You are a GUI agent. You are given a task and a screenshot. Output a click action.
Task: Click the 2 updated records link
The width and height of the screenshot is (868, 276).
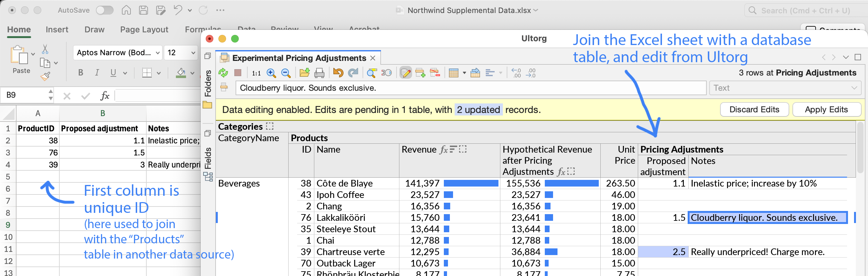[x=478, y=110]
